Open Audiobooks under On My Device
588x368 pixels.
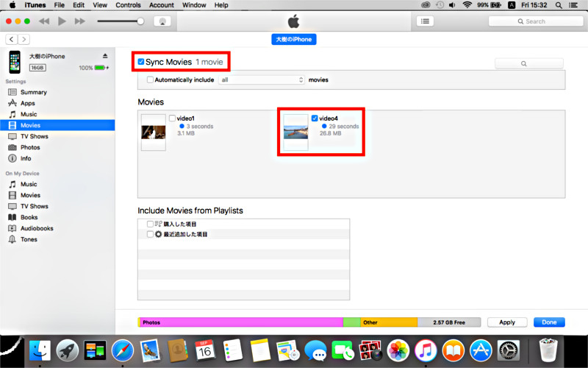point(37,228)
